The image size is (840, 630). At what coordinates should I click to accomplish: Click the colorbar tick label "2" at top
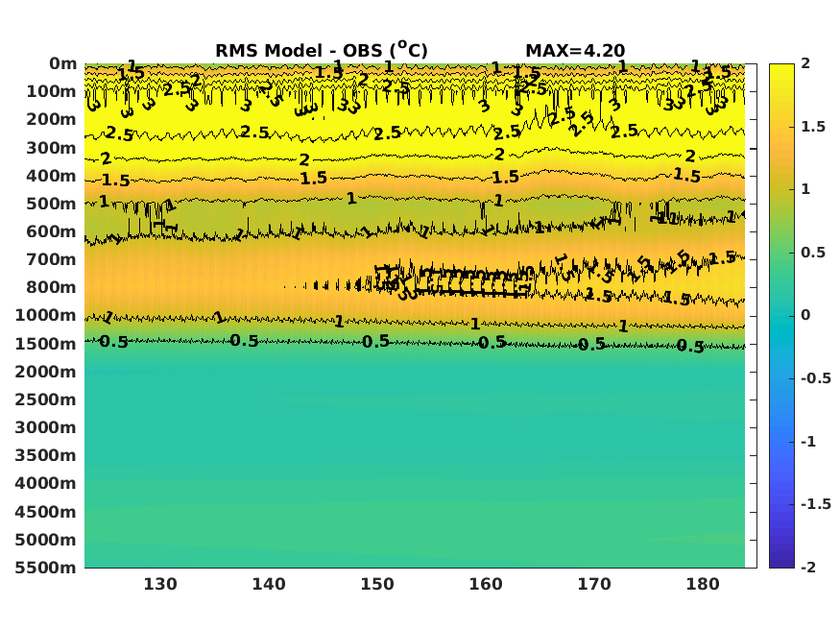pos(805,63)
